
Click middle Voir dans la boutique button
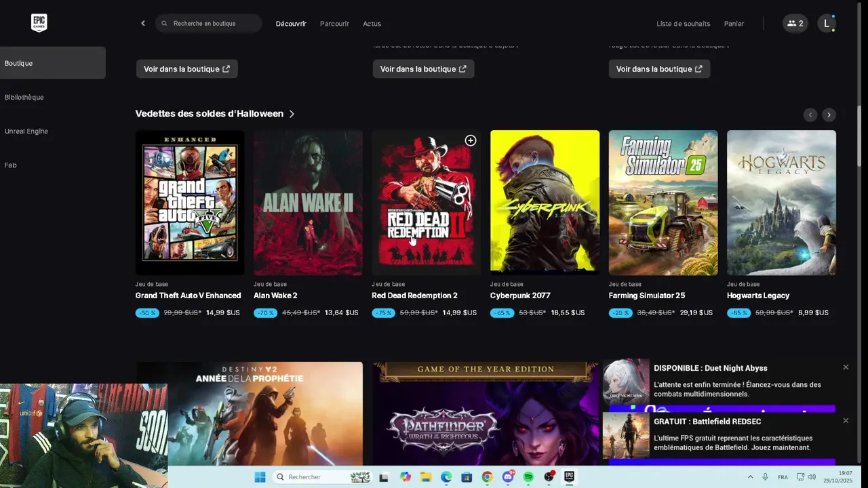click(423, 69)
